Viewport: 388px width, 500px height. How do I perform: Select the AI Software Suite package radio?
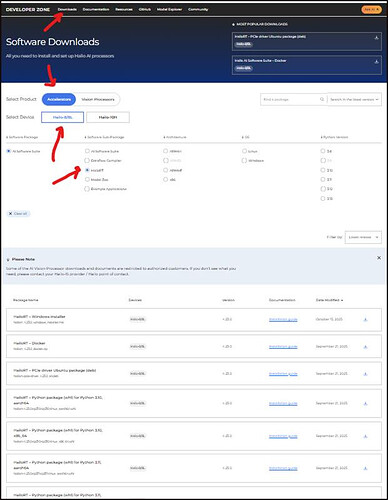[9, 151]
